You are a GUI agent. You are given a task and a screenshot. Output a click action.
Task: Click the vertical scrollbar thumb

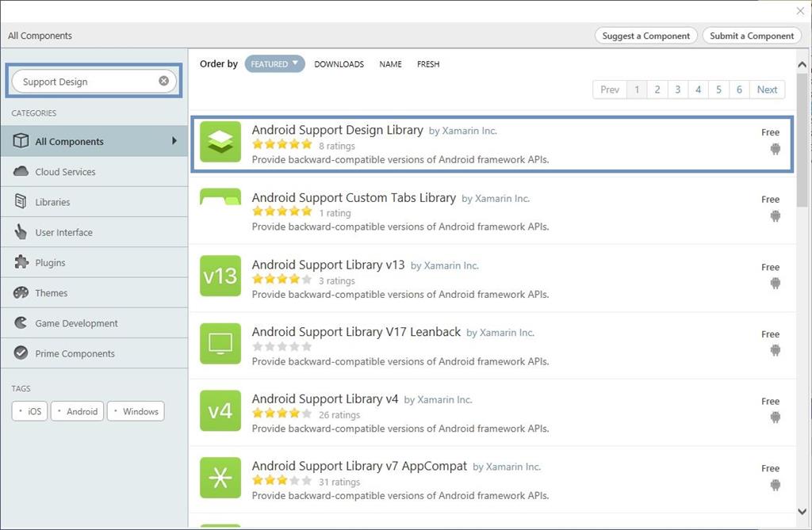point(802,139)
